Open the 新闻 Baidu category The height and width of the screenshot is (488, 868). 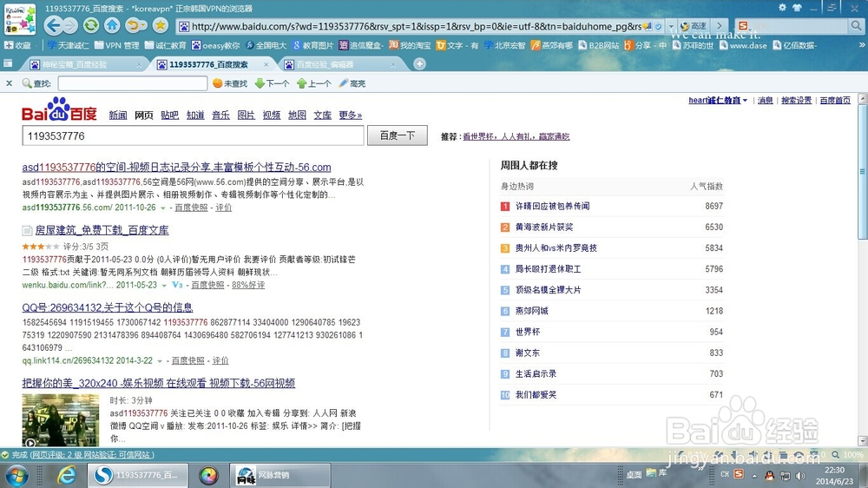(x=118, y=115)
